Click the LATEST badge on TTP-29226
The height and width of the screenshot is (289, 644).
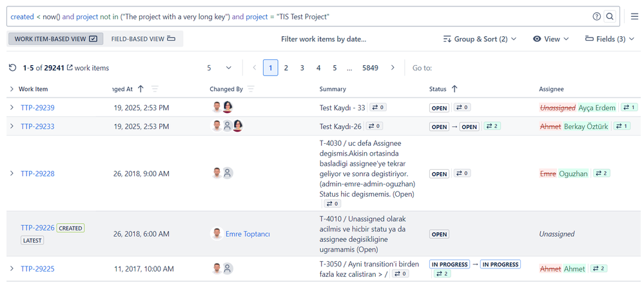32,240
